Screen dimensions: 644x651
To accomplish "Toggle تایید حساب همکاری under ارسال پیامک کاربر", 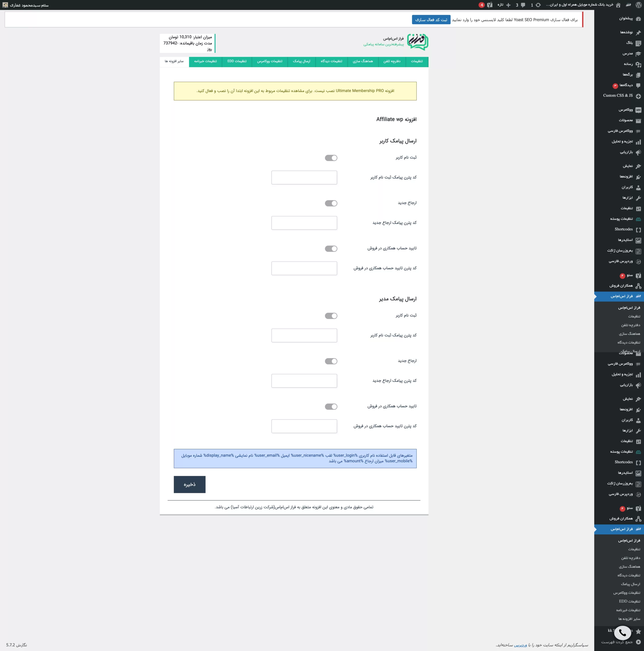I will click(331, 249).
